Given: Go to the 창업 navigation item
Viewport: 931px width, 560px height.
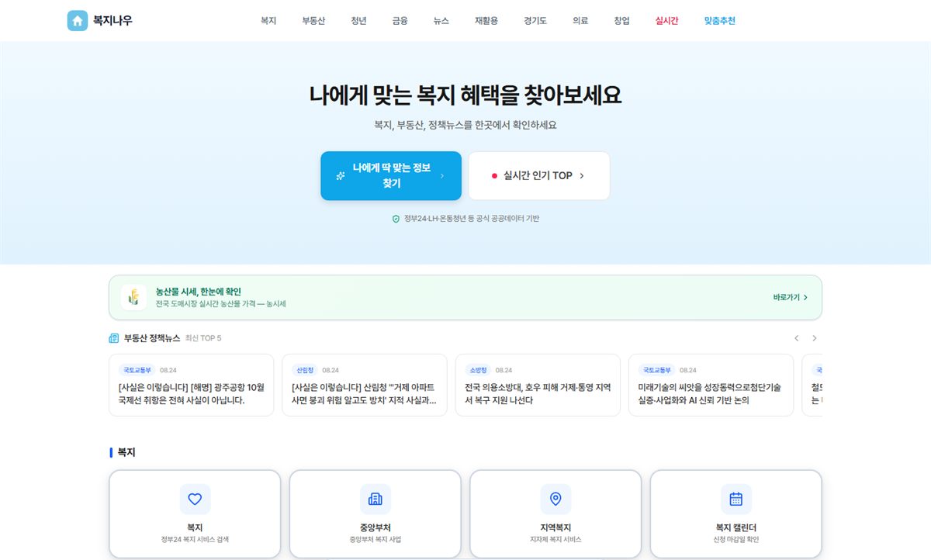Looking at the screenshot, I should coord(621,21).
